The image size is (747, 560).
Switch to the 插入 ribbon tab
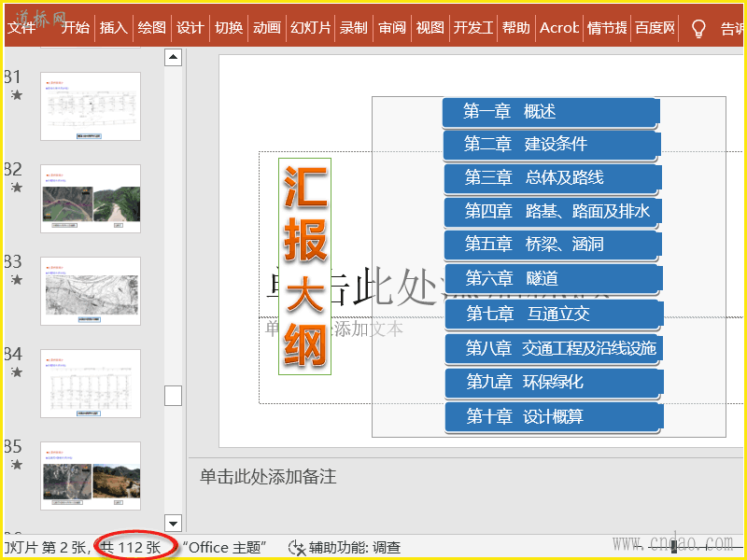(x=113, y=28)
